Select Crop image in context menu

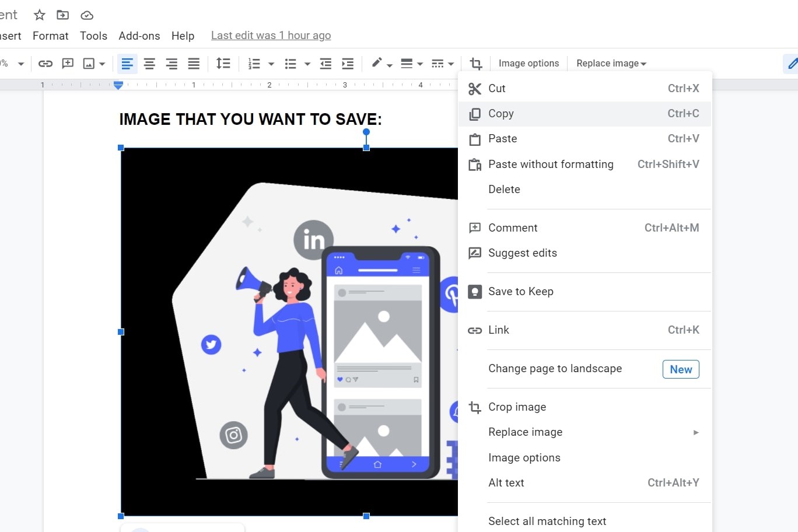[584, 407]
